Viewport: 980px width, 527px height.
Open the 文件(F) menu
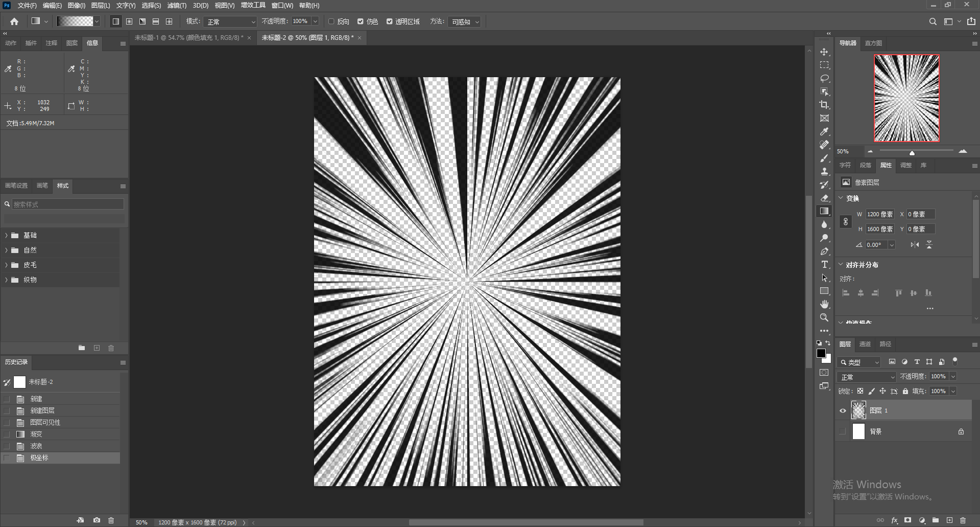click(x=27, y=5)
